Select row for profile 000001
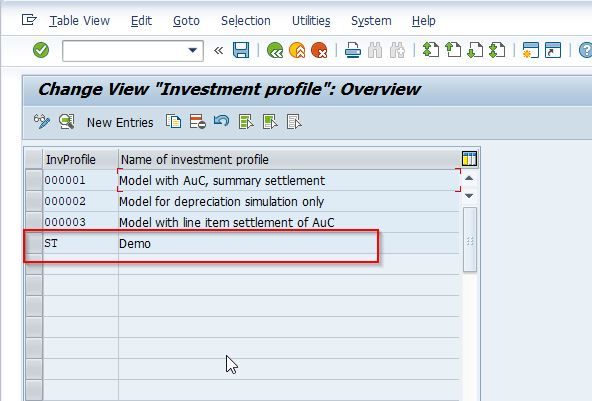Image resolution: width=592 pixels, height=401 pixels. tap(34, 180)
